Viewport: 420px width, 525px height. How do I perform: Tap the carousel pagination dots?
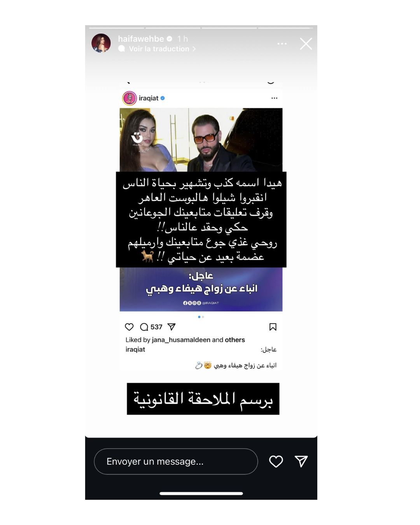coord(201,317)
